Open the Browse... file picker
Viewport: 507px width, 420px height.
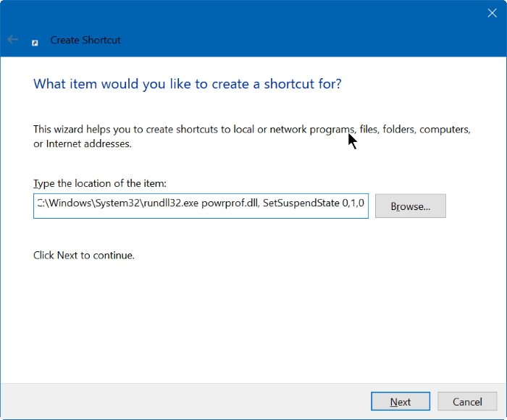[410, 206]
